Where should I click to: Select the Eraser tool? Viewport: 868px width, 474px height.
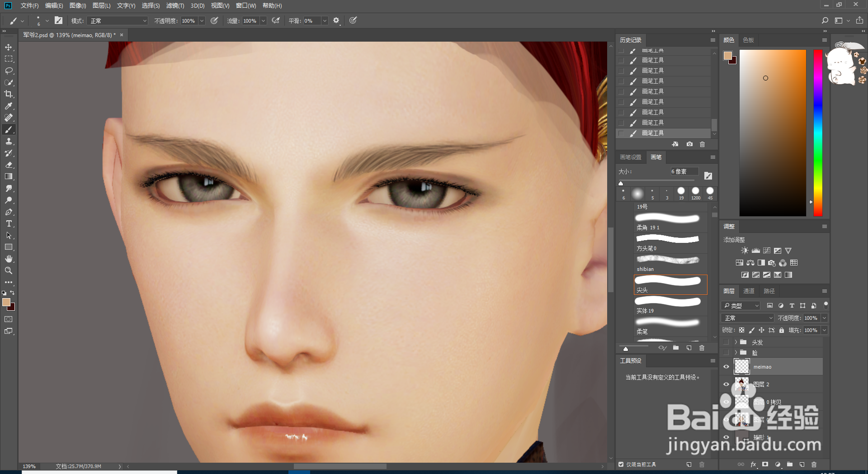[9, 165]
